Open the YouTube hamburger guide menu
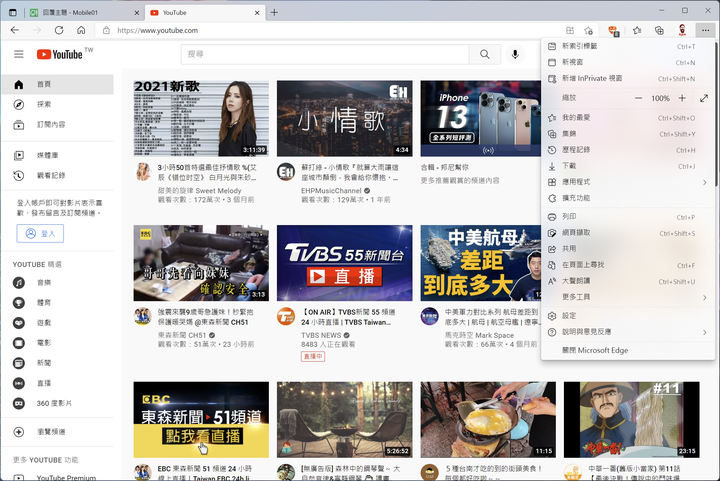Screen dimensions: 720x481 click(18, 54)
